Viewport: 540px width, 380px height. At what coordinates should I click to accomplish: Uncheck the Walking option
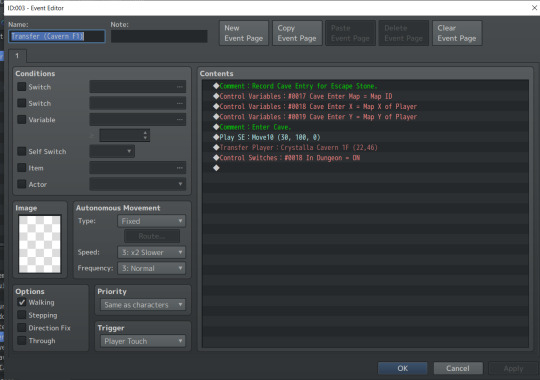(22, 302)
